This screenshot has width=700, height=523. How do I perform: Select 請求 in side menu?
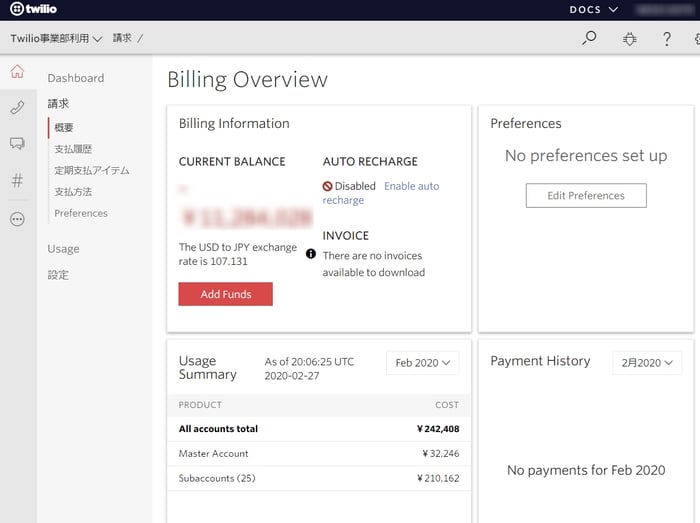click(x=58, y=104)
